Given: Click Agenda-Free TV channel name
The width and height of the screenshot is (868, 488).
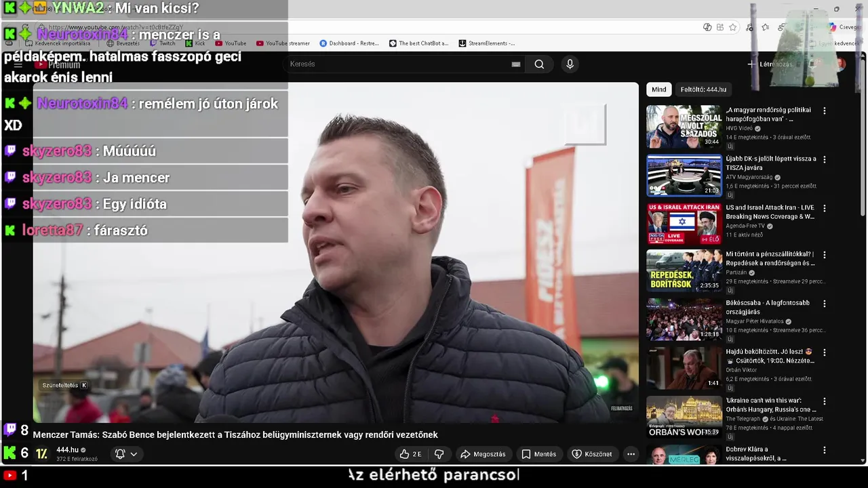Looking at the screenshot, I should coord(745,226).
